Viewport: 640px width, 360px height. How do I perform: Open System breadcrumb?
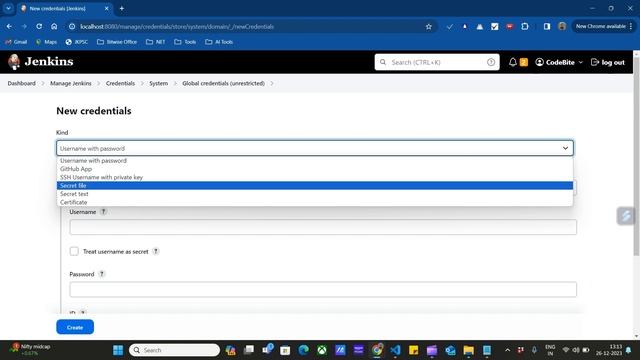(x=158, y=83)
